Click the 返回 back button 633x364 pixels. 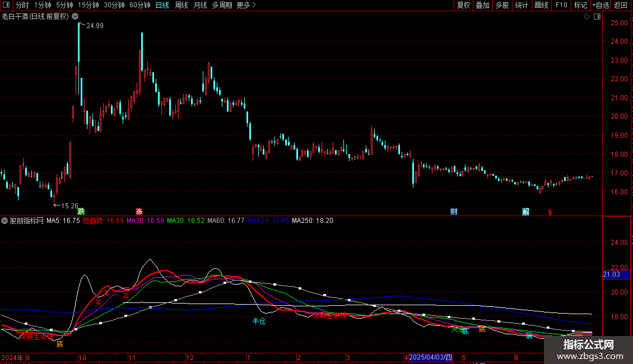click(621, 5)
